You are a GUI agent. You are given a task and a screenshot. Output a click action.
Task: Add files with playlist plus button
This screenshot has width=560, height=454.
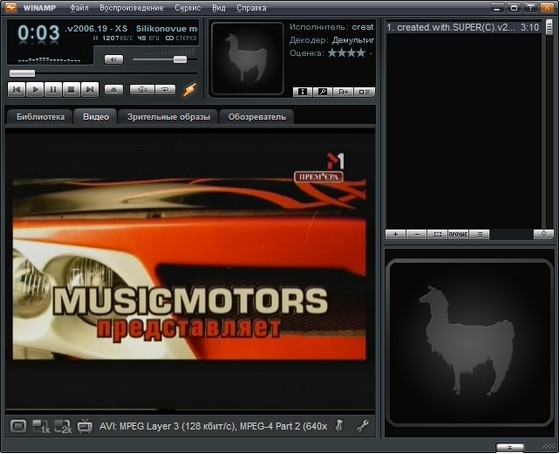395,234
